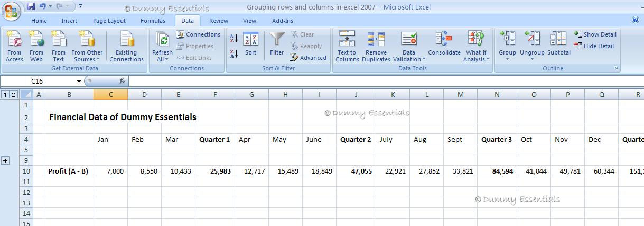
Task: Click Remove Duplicates
Action: click(376, 46)
